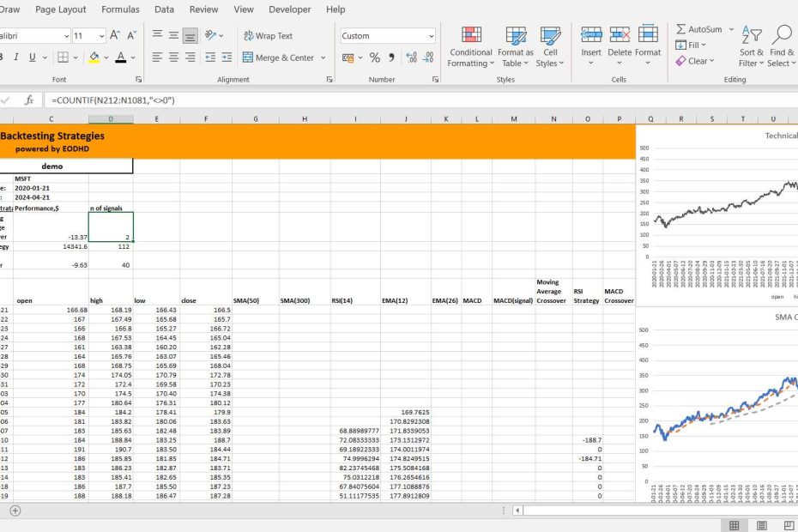Open the Custom number format dropdown
Viewport: 798px width, 532px height.
430,36
